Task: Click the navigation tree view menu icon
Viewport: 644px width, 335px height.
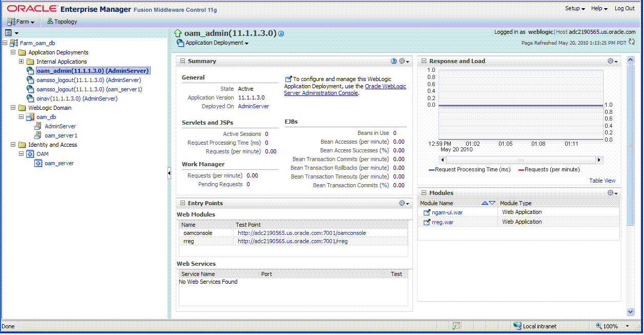Action: tap(11, 33)
